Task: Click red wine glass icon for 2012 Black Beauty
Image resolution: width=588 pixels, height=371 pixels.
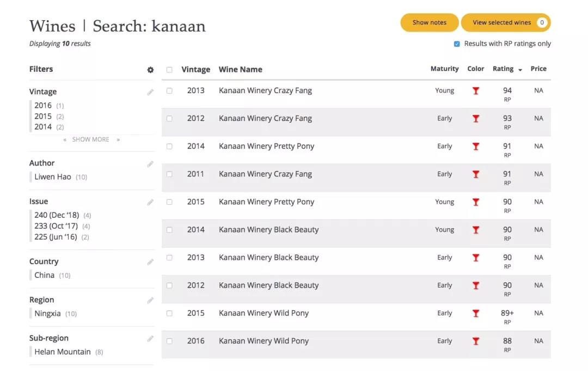Action: click(x=475, y=285)
